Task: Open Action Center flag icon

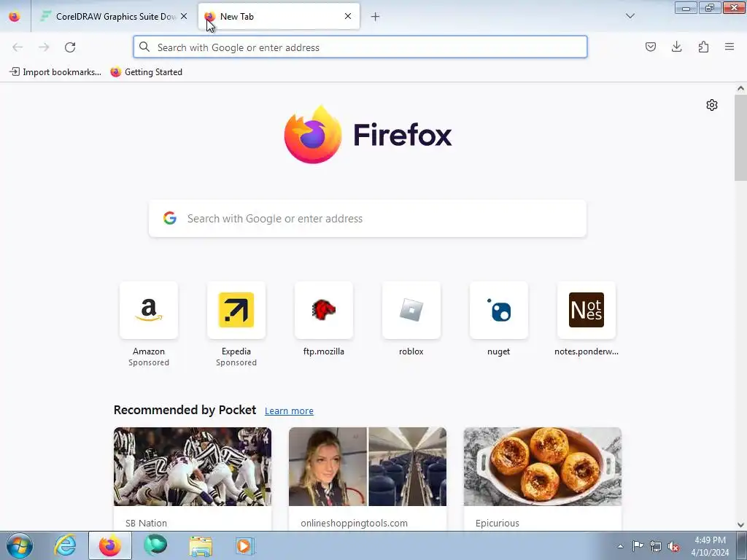Action: 638,546
